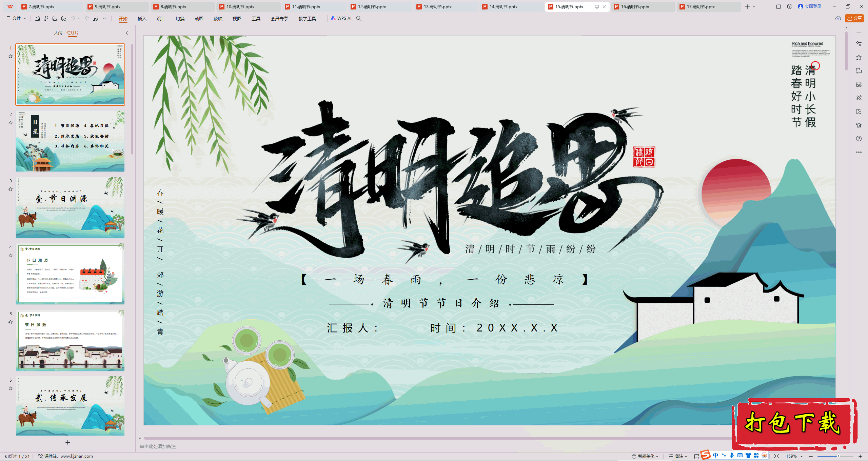868x461 pixels.
Task: Click the WPS home logo tab
Action: (10, 6)
